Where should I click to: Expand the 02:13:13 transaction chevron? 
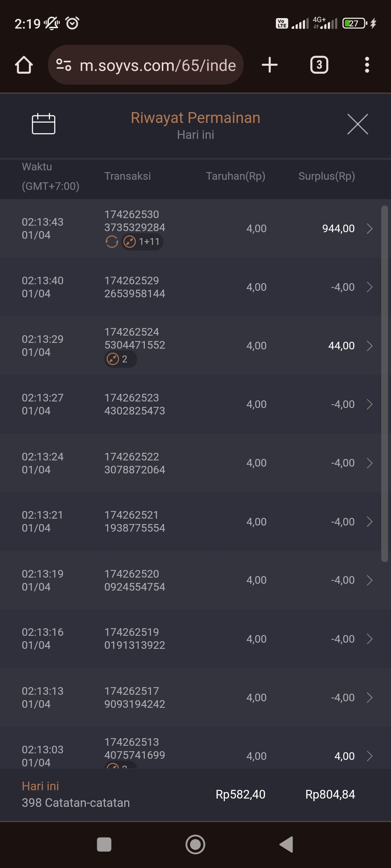tap(369, 698)
